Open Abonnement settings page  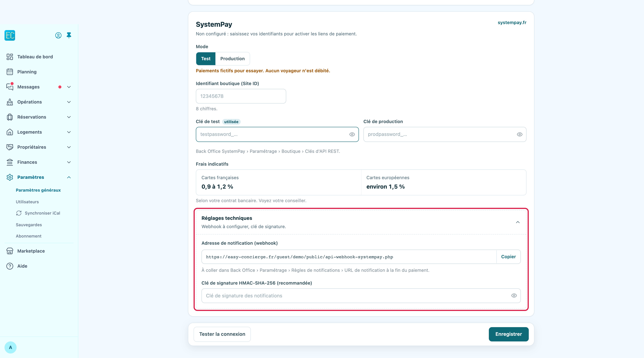(x=28, y=236)
